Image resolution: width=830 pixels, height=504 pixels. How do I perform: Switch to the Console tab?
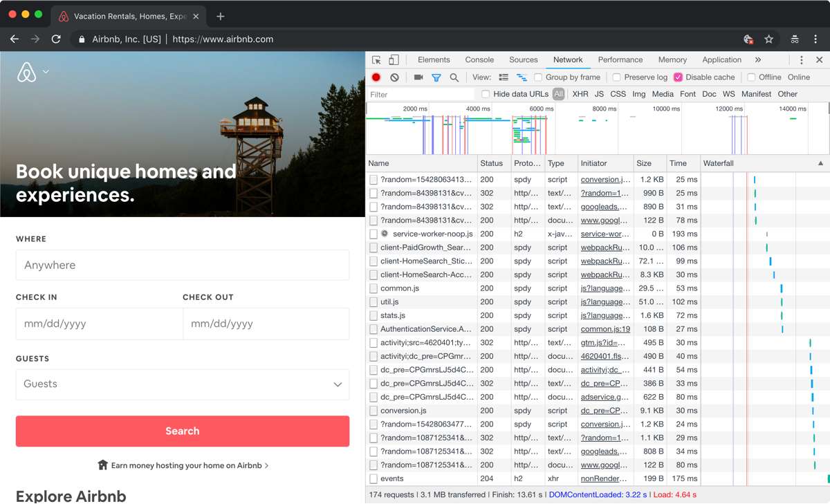[x=479, y=60]
